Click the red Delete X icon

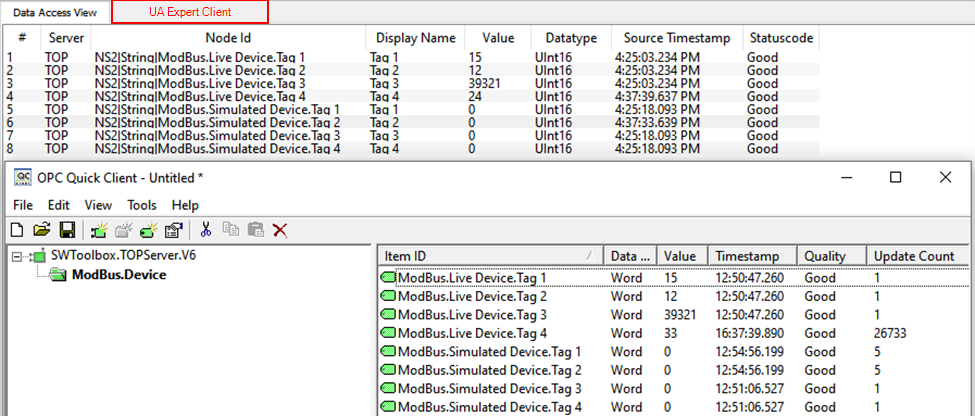click(280, 230)
